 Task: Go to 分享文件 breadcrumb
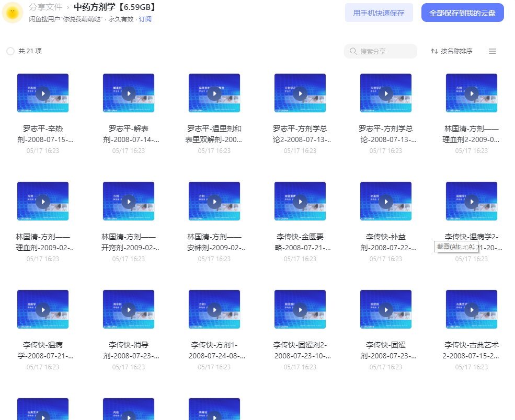[45, 7]
